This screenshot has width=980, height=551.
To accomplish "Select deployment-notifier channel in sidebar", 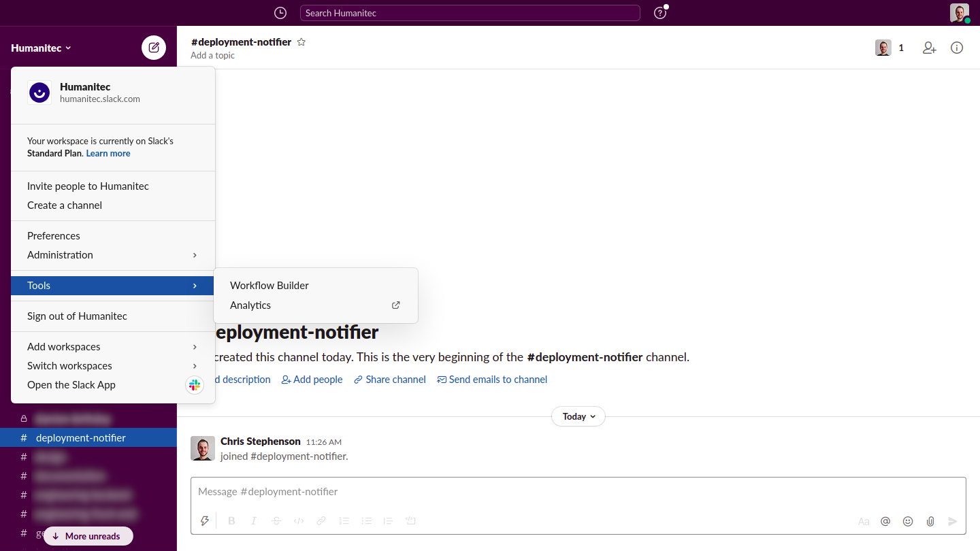I will coord(88,438).
